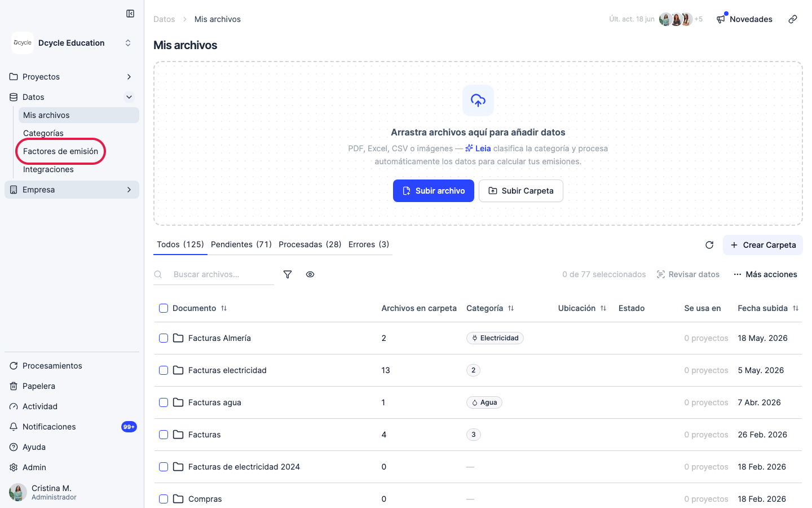Click the Proyectos folder icon
812x508 pixels.
pos(14,77)
